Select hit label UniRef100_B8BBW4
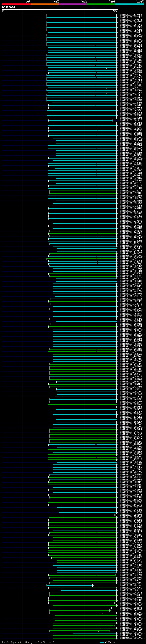Screen dimensions: 146x644 (131, 72)
